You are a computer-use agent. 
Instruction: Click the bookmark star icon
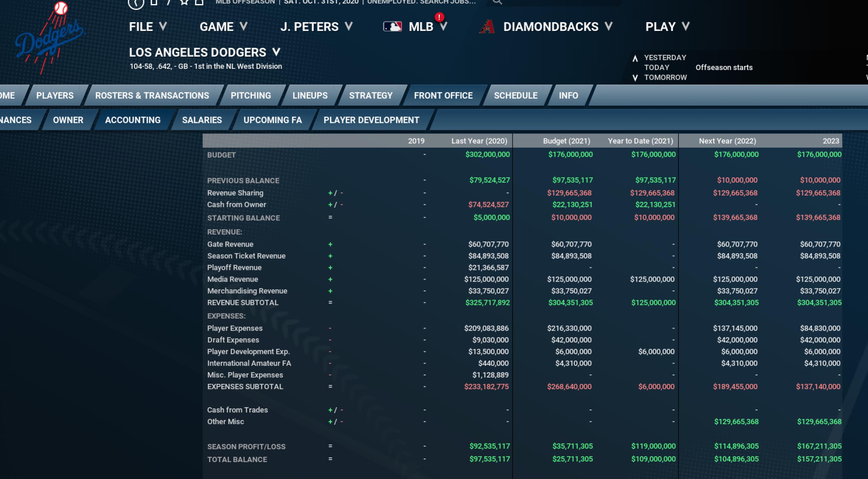[184, 2]
